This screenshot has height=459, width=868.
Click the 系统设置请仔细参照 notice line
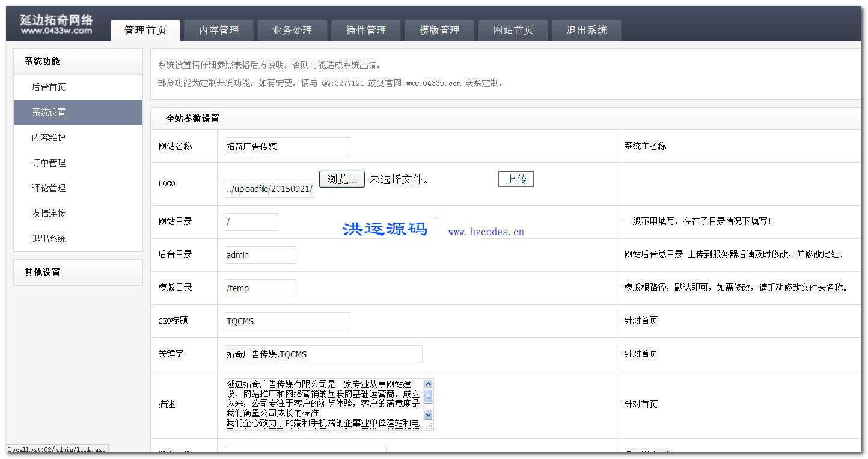click(x=269, y=66)
